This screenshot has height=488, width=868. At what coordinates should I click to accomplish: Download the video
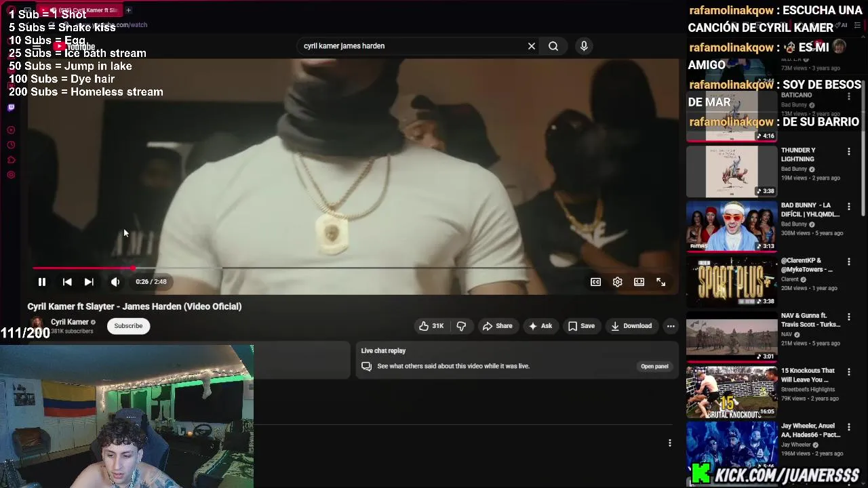pos(631,326)
